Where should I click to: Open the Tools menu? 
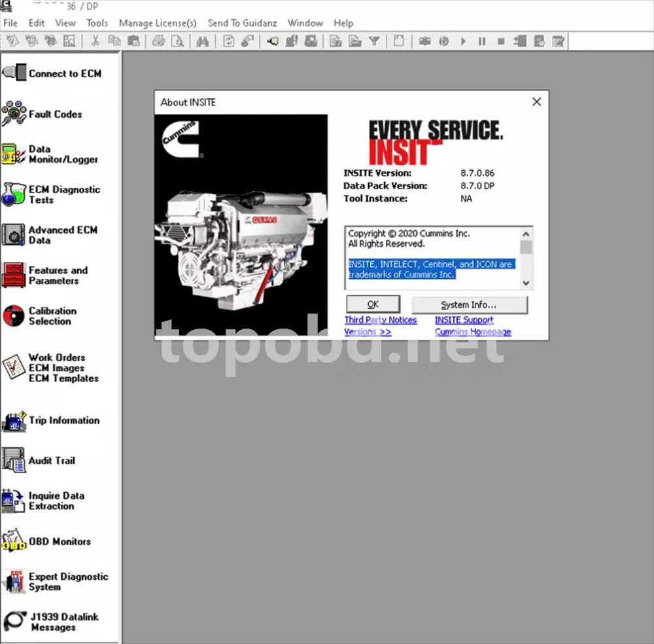(x=97, y=23)
